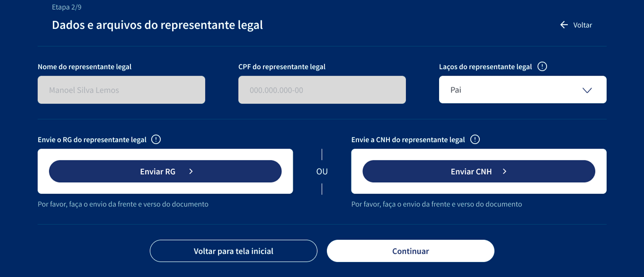This screenshot has height=277, width=644.
Task: Show info icon for Envie o RG
Action: click(x=156, y=139)
